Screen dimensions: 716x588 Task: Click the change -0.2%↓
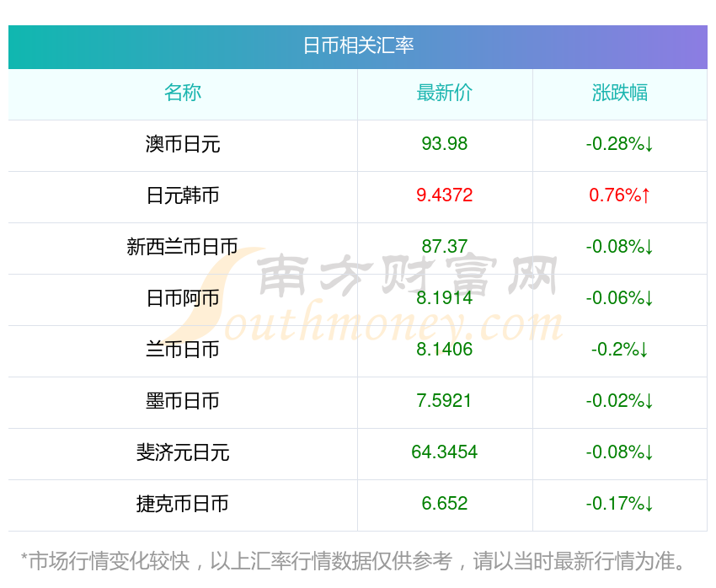(x=620, y=350)
